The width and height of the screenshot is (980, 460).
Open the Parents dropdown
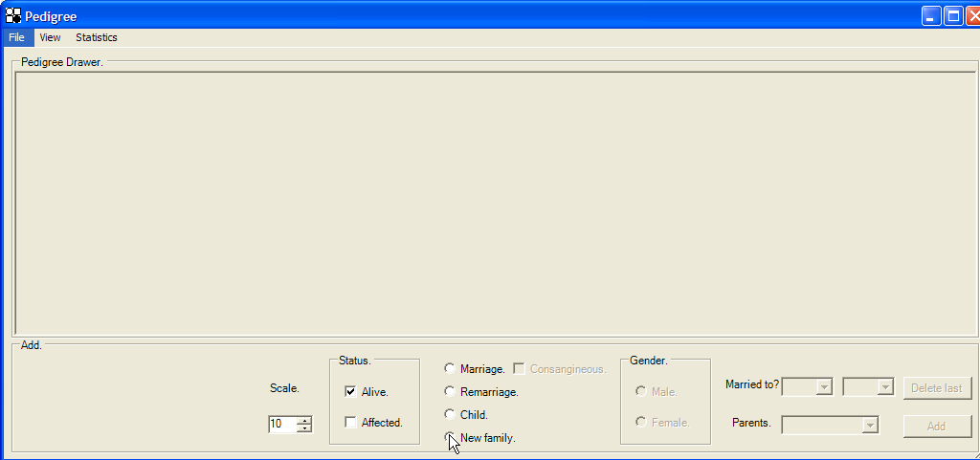870,425
